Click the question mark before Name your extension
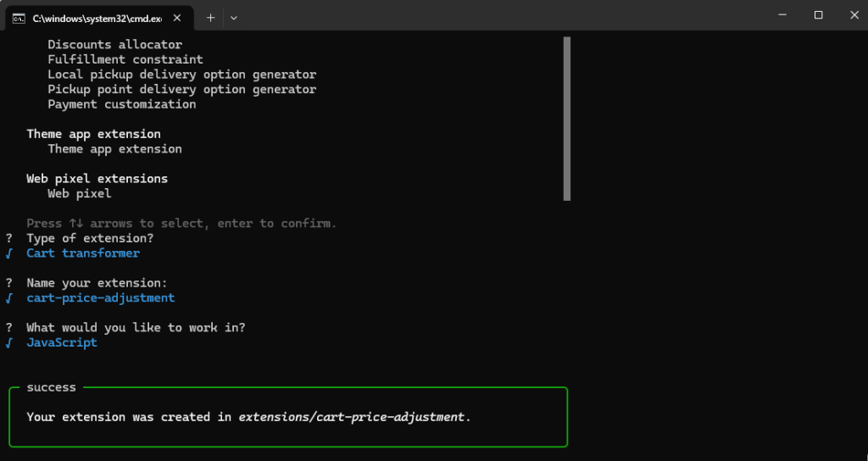This screenshot has width=868, height=461. click(9, 283)
